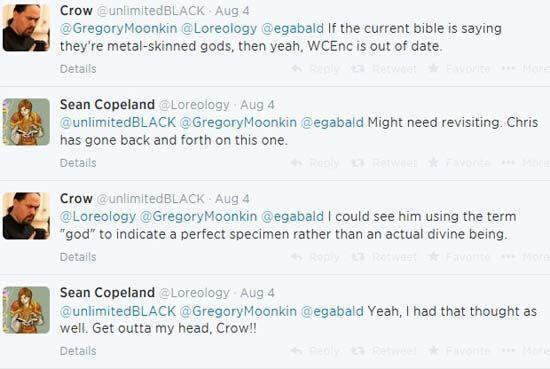Retweet Crow's metal-skinned gods tweet
550x369 pixels.
point(384,69)
